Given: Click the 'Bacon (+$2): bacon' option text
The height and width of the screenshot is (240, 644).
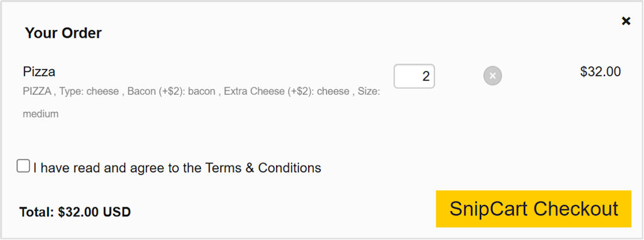Looking at the screenshot, I should pyautogui.click(x=171, y=92).
